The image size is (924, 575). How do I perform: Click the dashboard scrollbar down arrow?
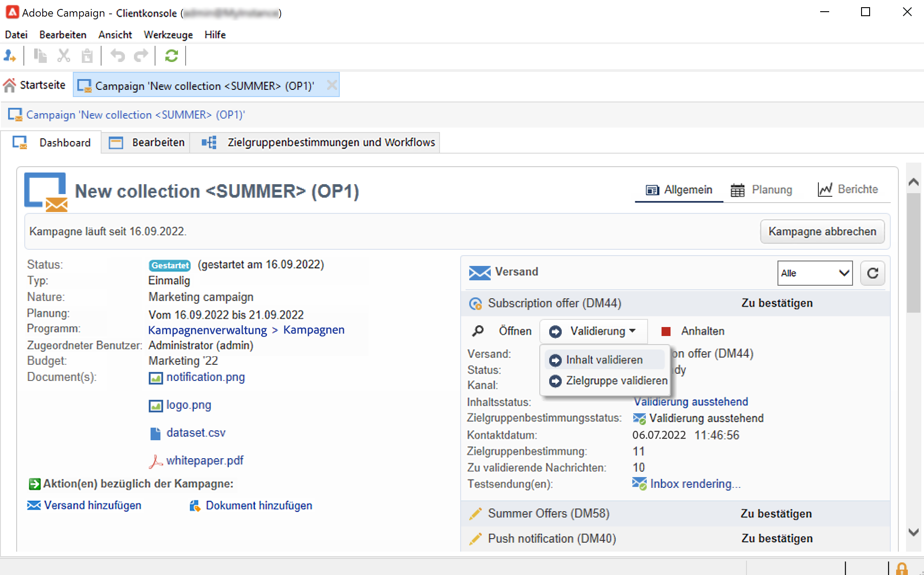913,532
